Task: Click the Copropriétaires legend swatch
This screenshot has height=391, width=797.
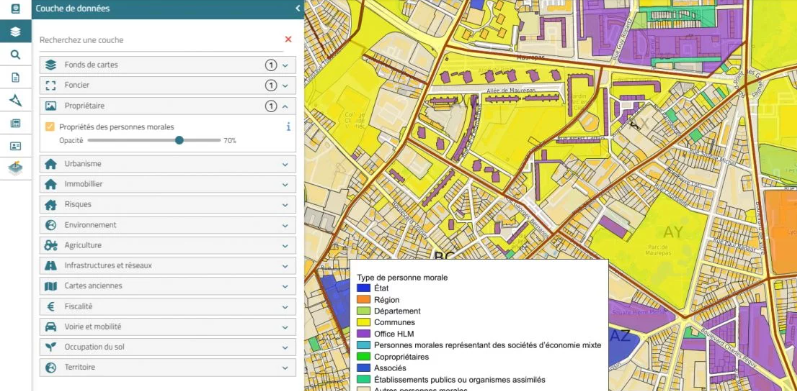Action: (363, 357)
